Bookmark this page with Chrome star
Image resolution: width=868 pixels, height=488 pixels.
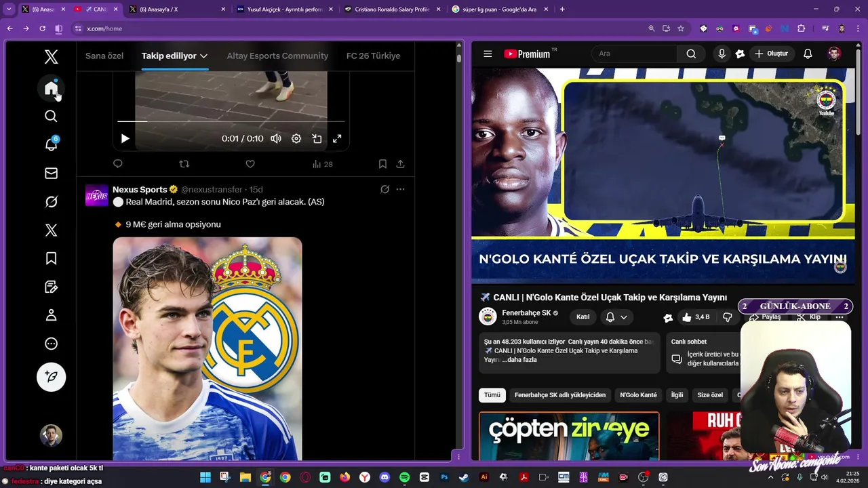(x=681, y=28)
